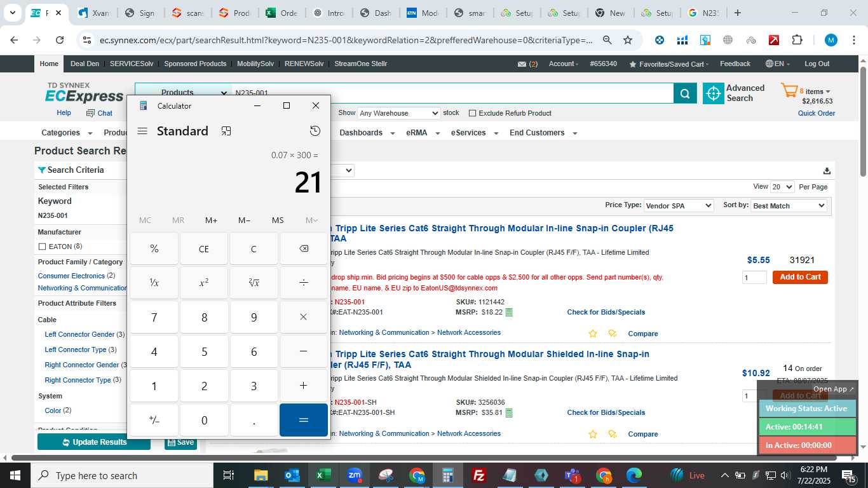Click the backspace key in Calculator
This screenshot has width=868, height=488.
tap(304, 248)
